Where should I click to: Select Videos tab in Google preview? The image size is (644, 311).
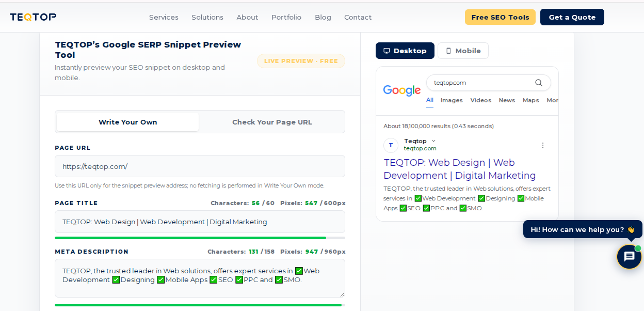point(480,100)
